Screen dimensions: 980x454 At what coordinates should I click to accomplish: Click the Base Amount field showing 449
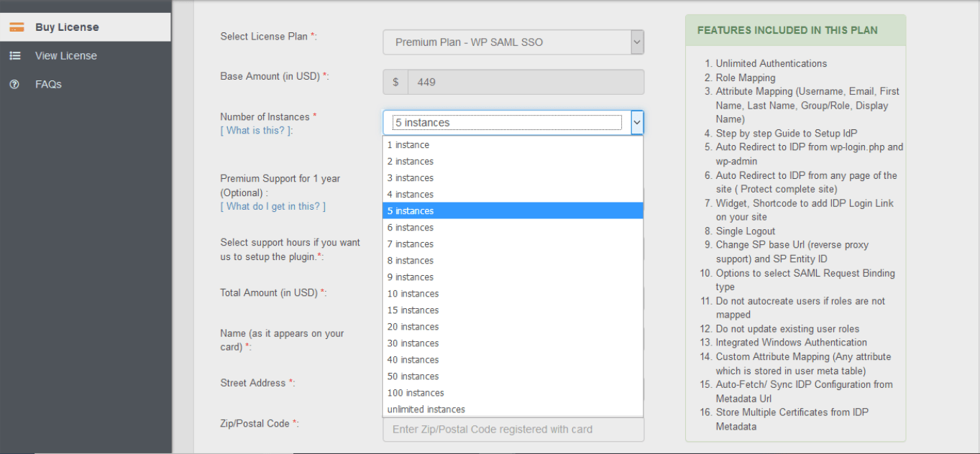click(526, 82)
